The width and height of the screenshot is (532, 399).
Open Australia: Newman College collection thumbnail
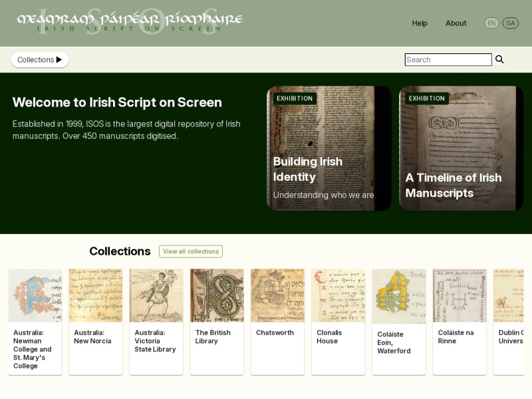coord(35,295)
